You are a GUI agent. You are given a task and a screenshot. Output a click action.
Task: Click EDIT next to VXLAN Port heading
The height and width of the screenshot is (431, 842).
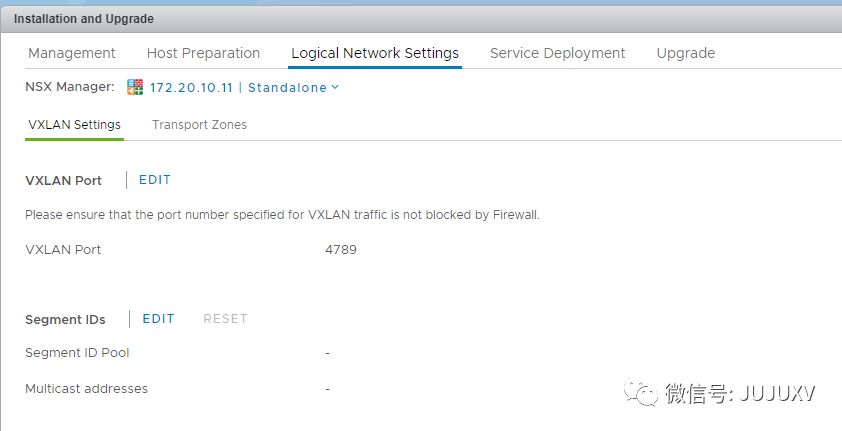pyautogui.click(x=155, y=180)
